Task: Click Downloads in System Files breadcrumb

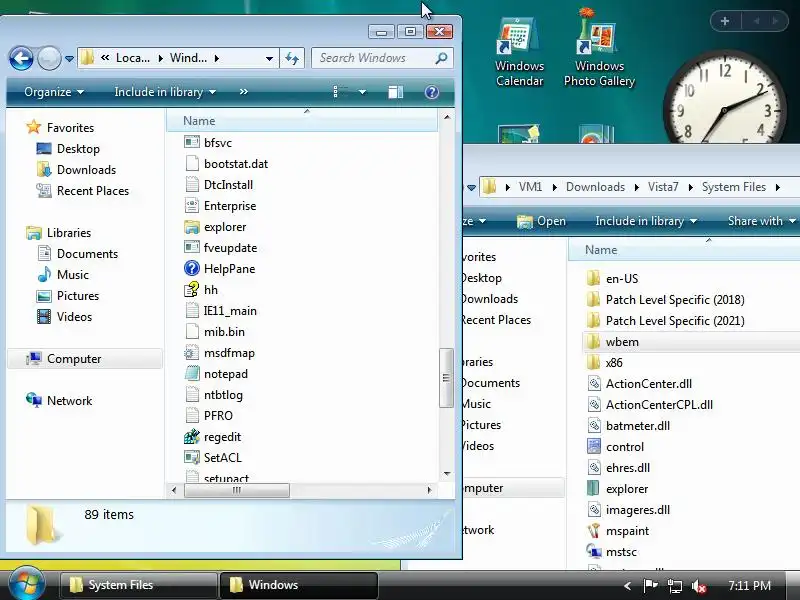Action: tap(595, 187)
